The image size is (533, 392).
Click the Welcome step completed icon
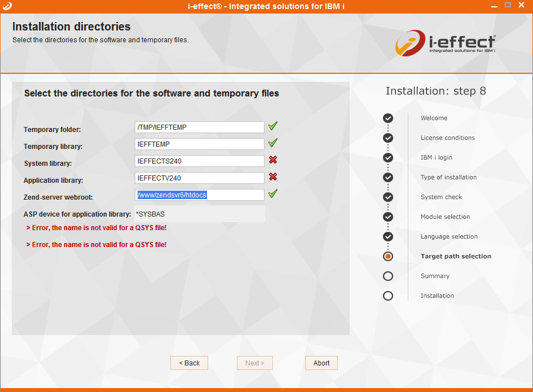[x=388, y=118]
